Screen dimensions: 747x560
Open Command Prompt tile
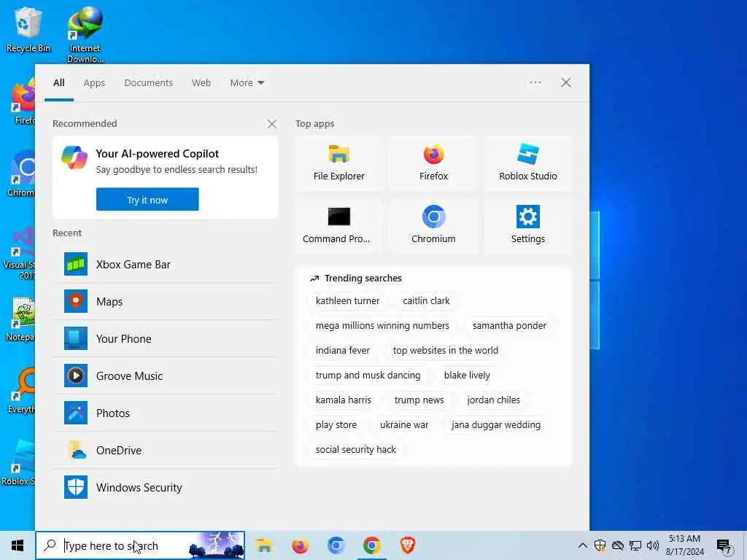pos(338,226)
